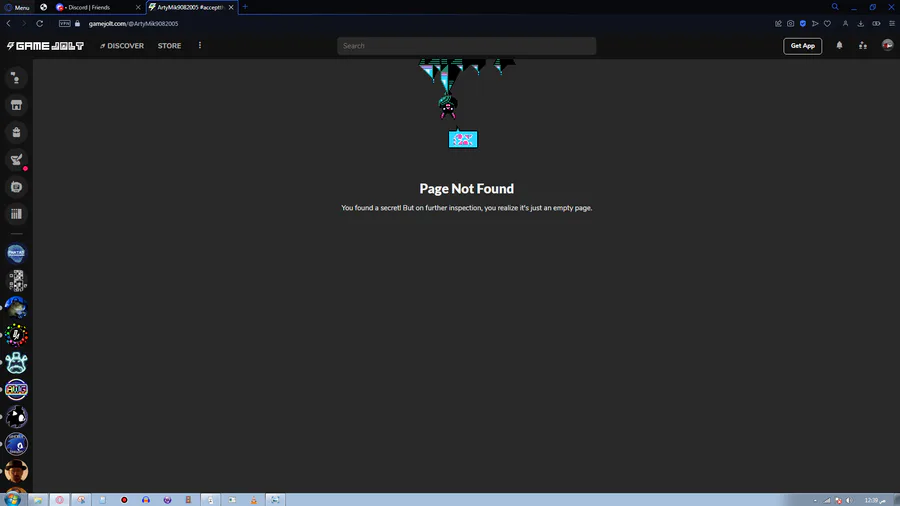Open the Windows Start button
The width and height of the screenshot is (900, 506).
tap(12, 500)
